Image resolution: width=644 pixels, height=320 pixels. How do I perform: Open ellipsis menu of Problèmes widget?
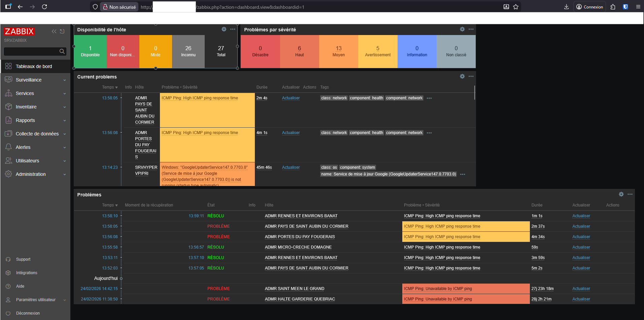[630, 194]
